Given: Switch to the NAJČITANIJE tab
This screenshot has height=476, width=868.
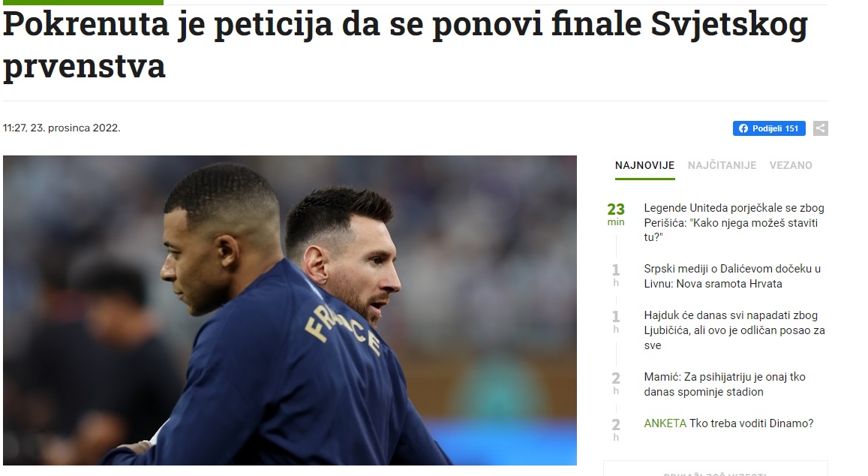Looking at the screenshot, I should tap(722, 165).
